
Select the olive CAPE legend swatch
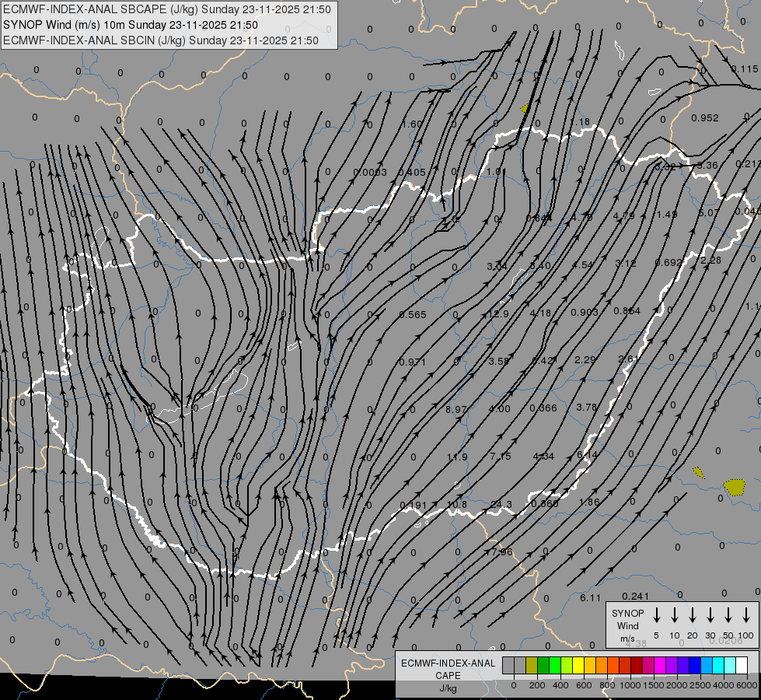tap(532, 665)
